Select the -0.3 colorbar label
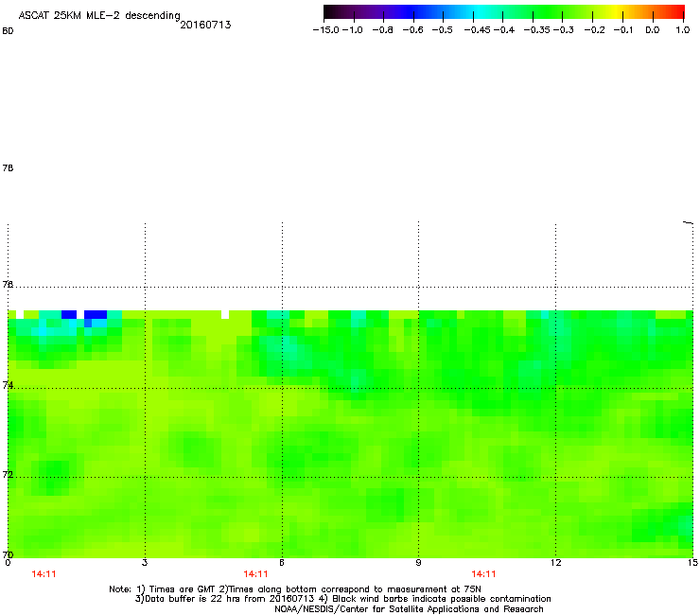700x615 pixels. 564,30
